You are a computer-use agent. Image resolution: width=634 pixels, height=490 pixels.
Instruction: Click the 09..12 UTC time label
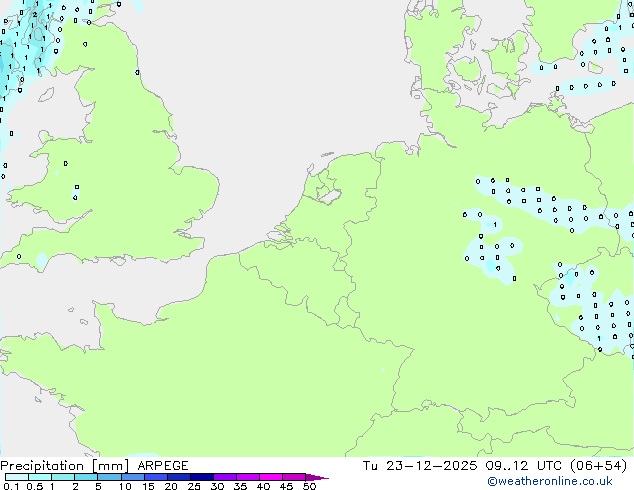[538, 466]
